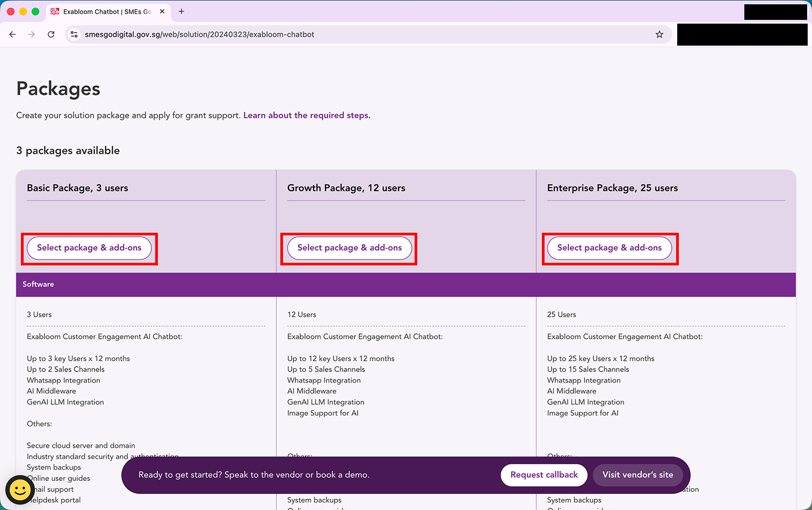
Task: Click 'Up to 25 key Users x 12 months'
Action: 601,359
